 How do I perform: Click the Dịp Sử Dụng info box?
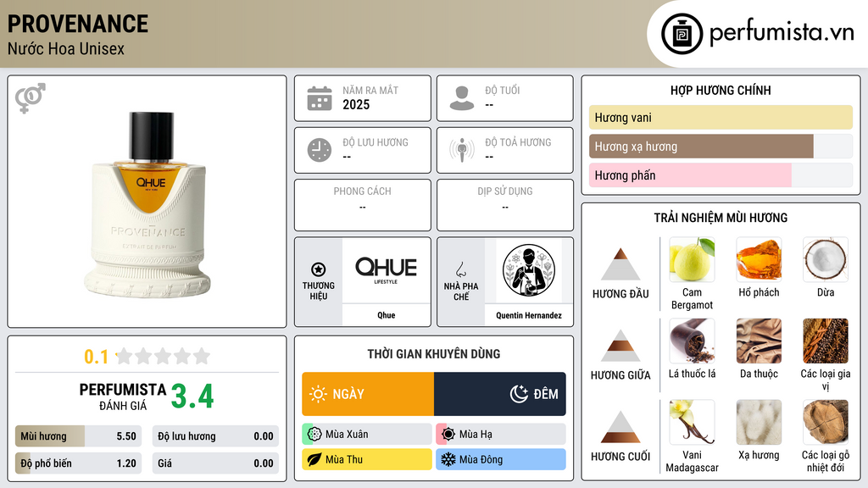505,205
